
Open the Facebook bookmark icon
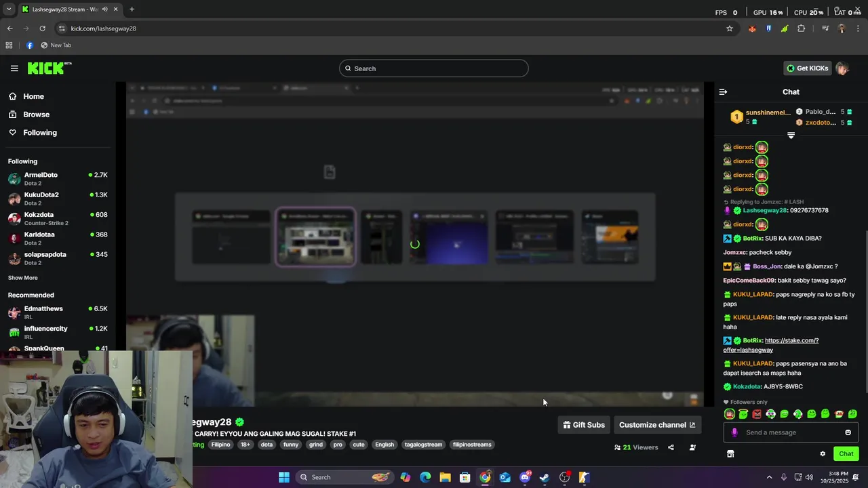30,45
